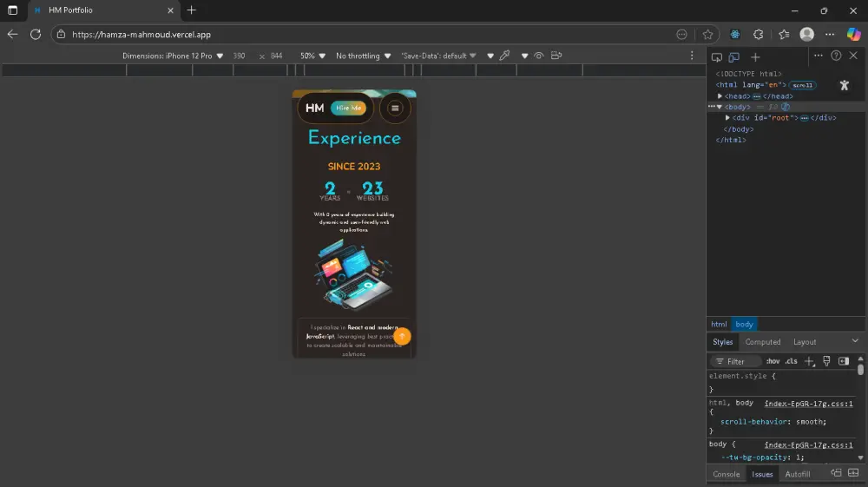
Task: Switch to the Layout tab
Action: pyautogui.click(x=805, y=342)
